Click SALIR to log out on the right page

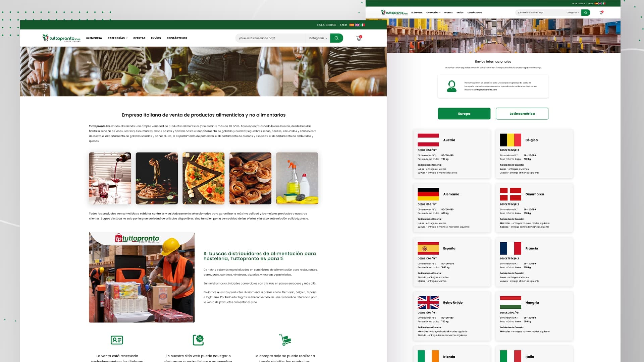590,3
